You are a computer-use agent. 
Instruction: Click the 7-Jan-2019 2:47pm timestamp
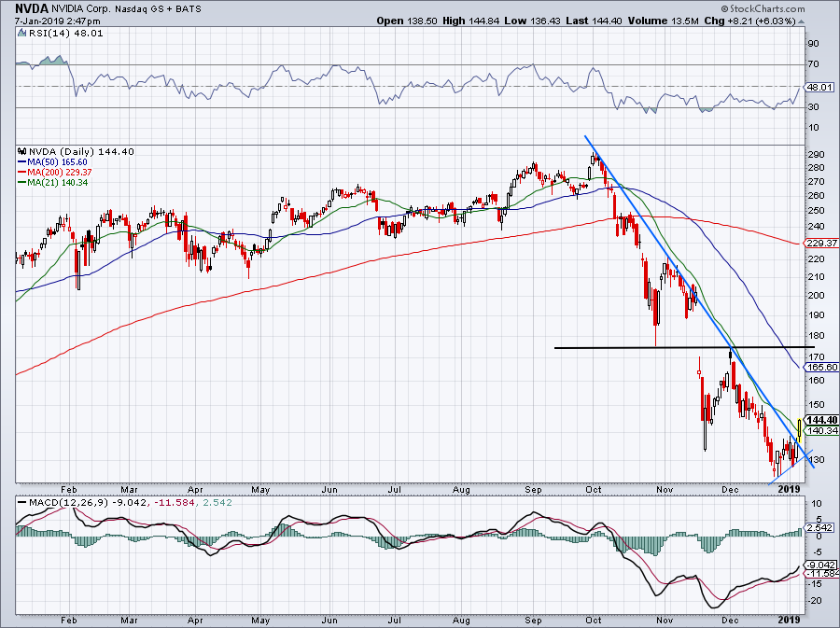[x=57, y=21]
